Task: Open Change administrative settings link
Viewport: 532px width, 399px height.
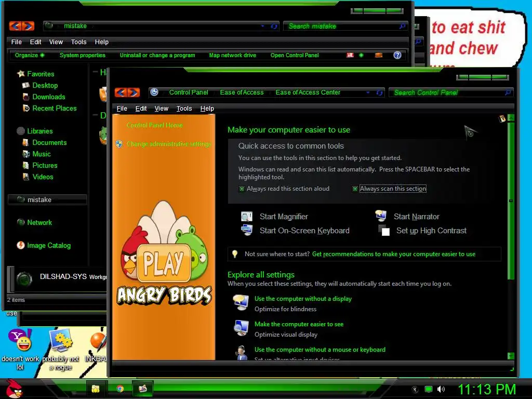Action: [x=169, y=144]
